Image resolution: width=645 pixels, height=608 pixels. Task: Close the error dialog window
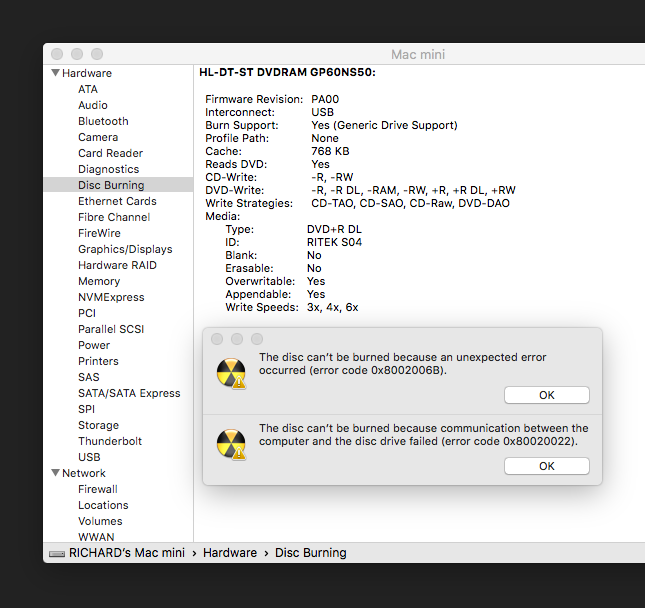pyautogui.click(x=217, y=339)
